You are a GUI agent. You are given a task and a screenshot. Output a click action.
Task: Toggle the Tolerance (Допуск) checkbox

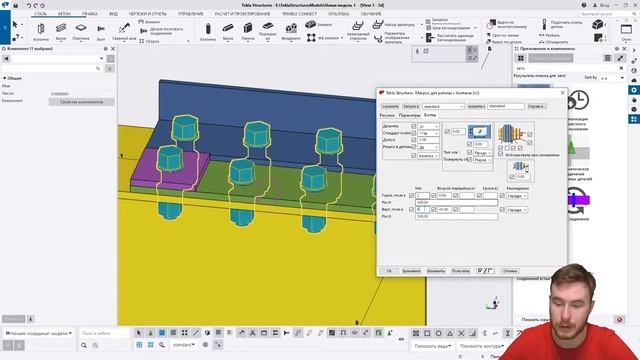(413, 140)
